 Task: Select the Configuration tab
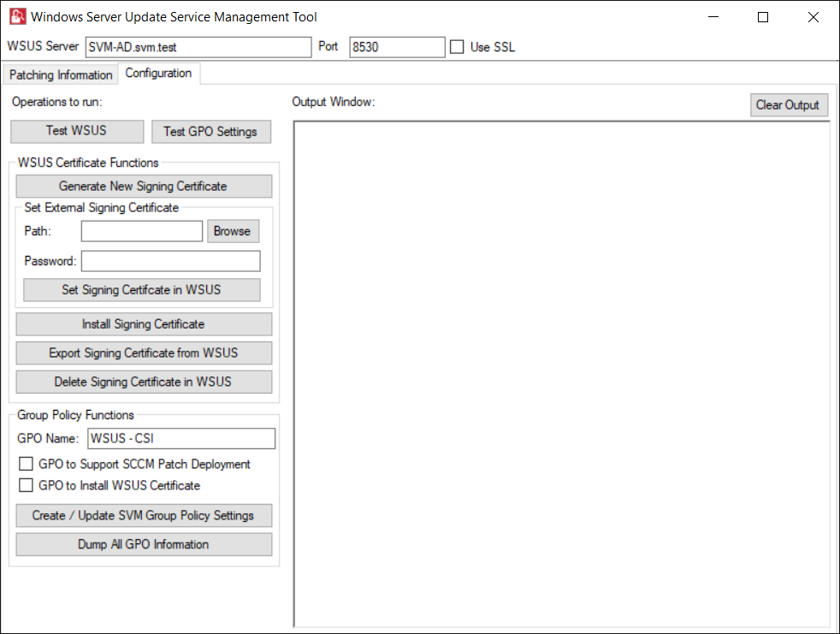(158, 74)
